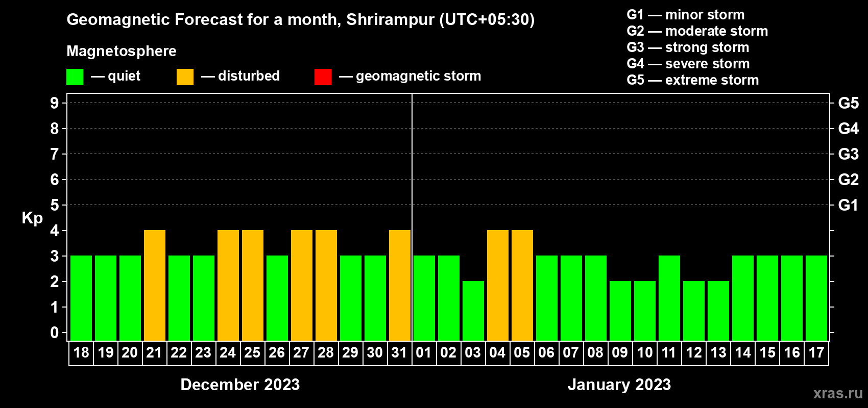Click the date label 30
Screen dimensions: 868x408
pyautogui.click(x=375, y=353)
